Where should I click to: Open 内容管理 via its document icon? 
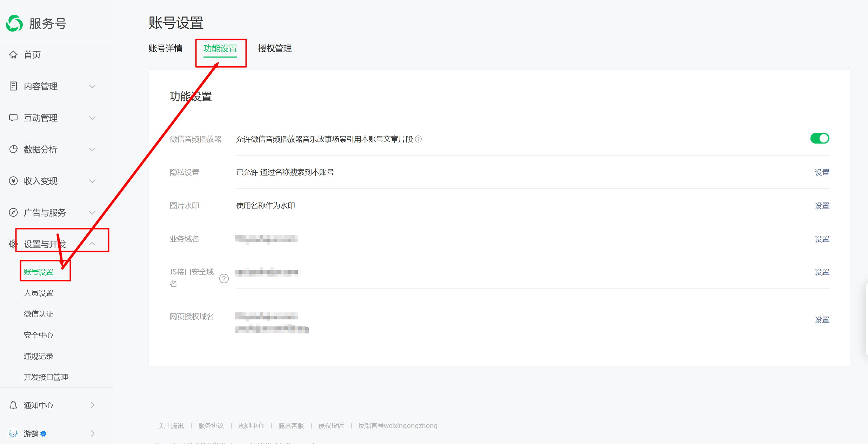13,86
